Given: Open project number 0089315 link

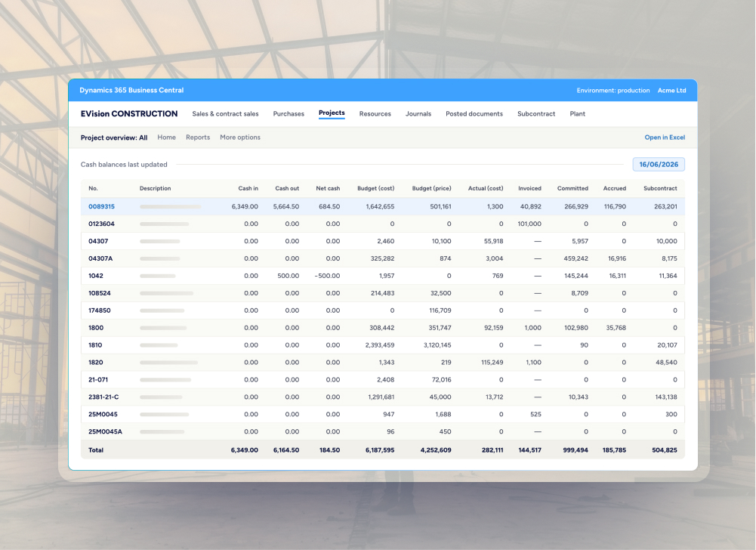Looking at the screenshot, I should 101,206.
